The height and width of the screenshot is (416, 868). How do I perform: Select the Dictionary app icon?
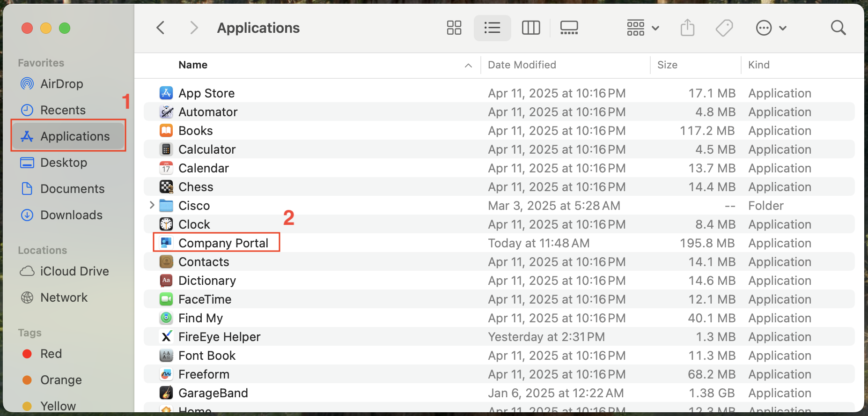[x=166, y=280]
